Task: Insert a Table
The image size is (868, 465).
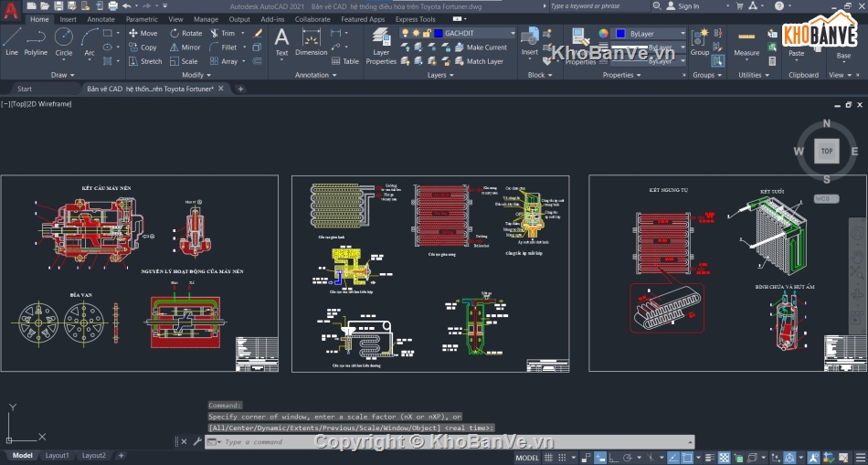Action: coord(344,61)
